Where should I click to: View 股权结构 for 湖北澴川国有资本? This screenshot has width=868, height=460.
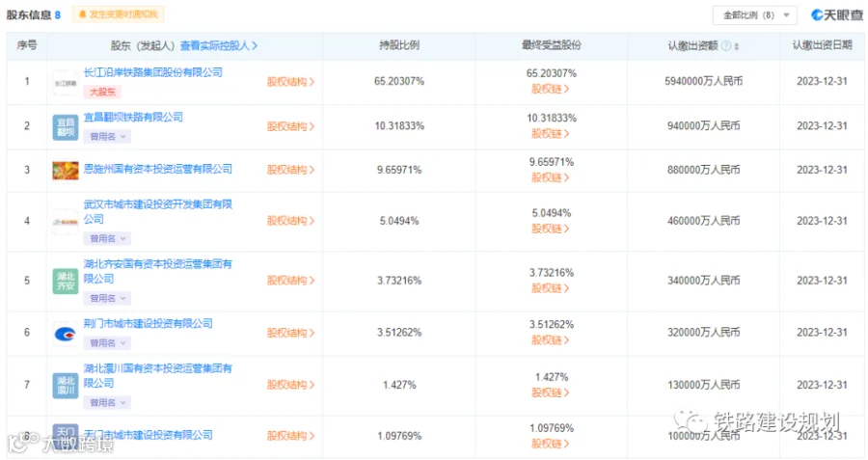tap(290, 385)
